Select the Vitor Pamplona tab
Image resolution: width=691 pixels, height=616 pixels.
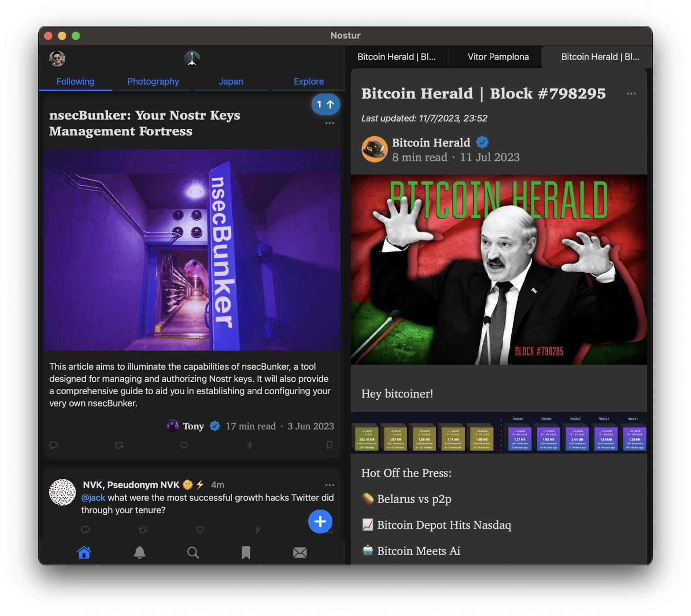498,57
